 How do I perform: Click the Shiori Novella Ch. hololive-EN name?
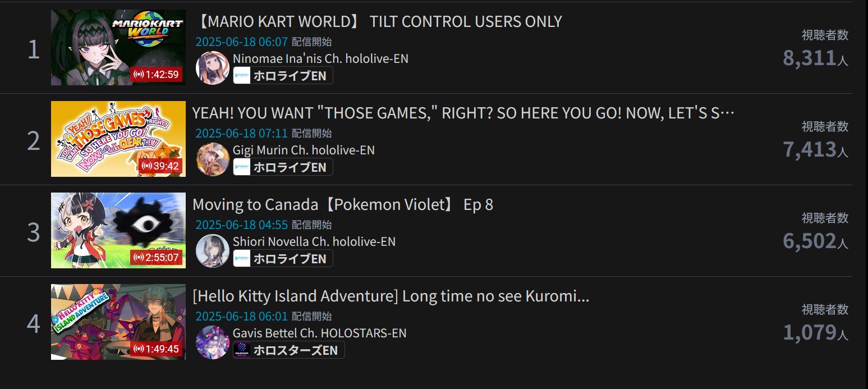(314, 242)
